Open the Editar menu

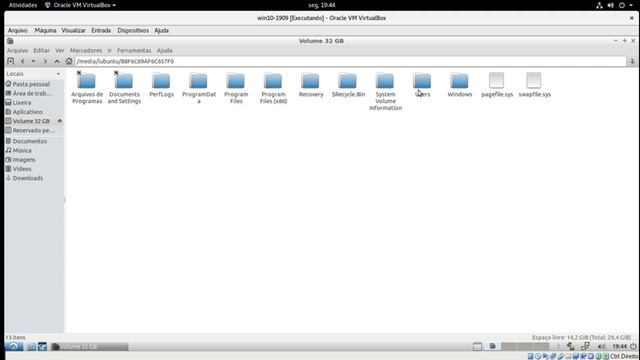point(41,50)
